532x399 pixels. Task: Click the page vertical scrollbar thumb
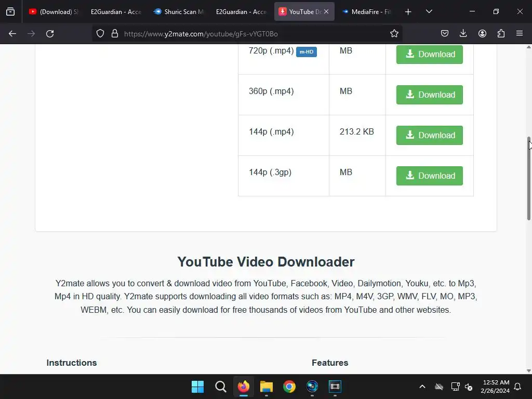(x=529, y=179)
